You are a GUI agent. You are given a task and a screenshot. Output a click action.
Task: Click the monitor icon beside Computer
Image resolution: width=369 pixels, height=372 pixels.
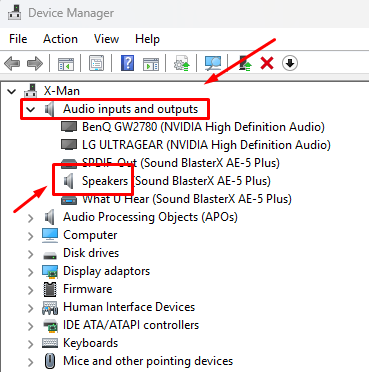[x=50, y=235]
